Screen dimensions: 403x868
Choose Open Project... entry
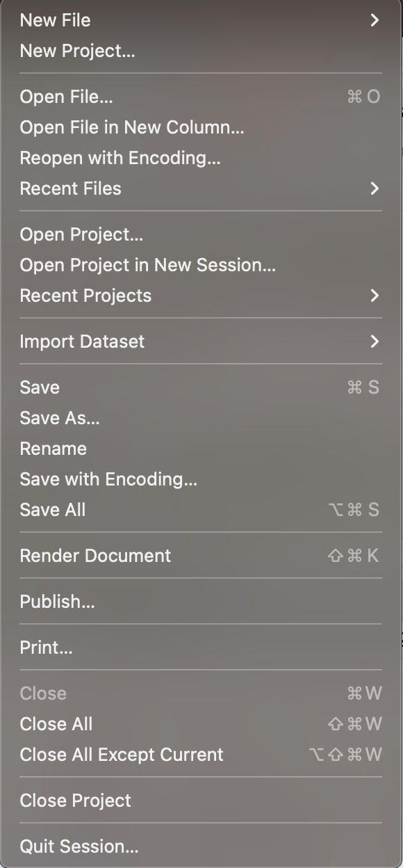201,234
